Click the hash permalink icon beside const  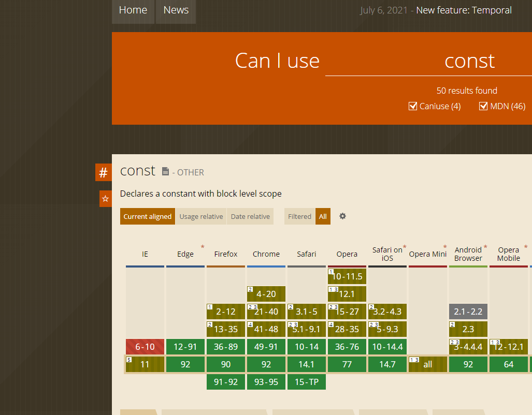tap(104, 172)
